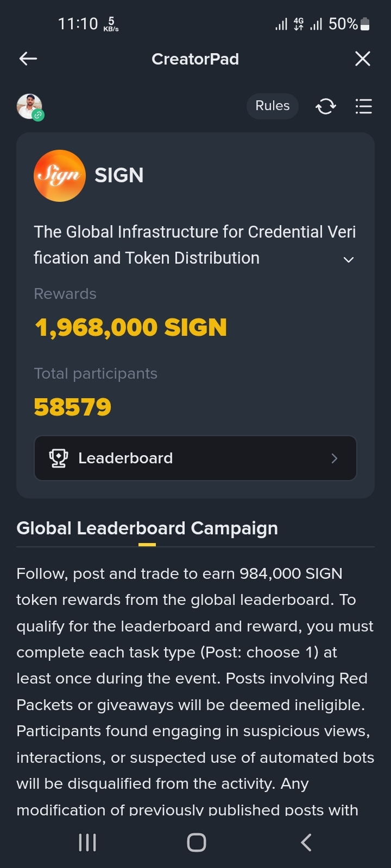Tap the orange SIGN logo
The height and width of the screenshot is (868, 391).
[x=60, y=176]
